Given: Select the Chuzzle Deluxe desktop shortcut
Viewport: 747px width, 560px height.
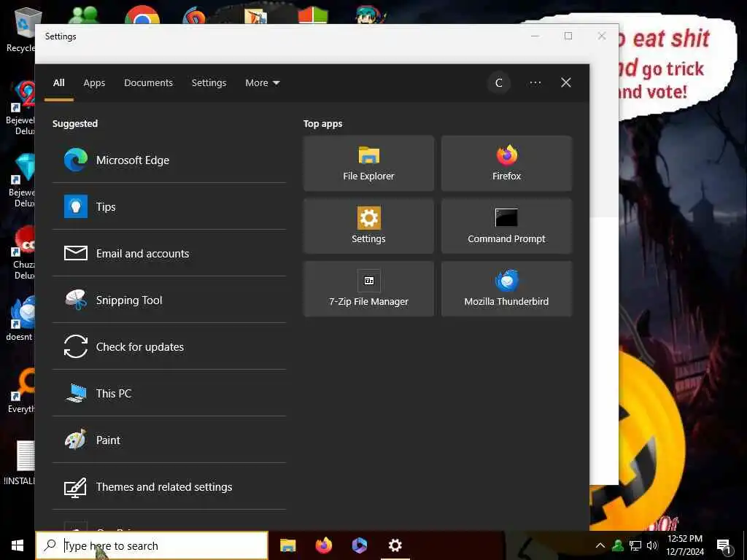Looking at the screenshot, I should click(22, 253).
